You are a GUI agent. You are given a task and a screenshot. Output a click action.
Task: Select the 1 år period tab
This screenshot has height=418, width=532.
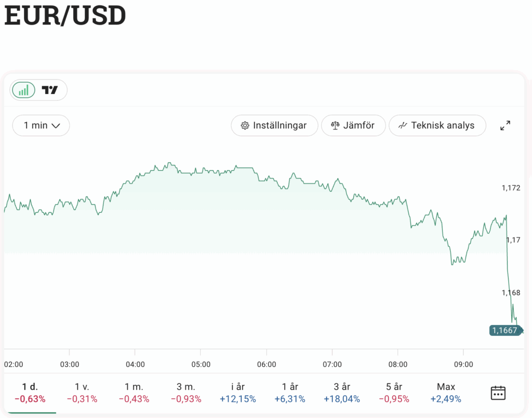pyautogui.click(x=290, y=393)
